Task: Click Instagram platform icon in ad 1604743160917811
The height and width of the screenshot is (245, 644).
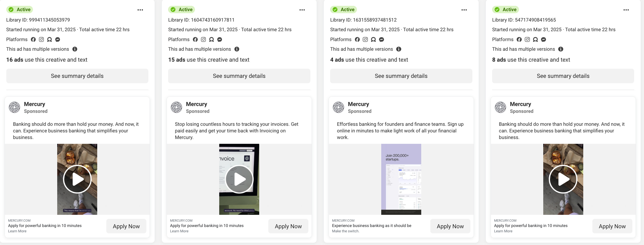Action: [203, 39]
